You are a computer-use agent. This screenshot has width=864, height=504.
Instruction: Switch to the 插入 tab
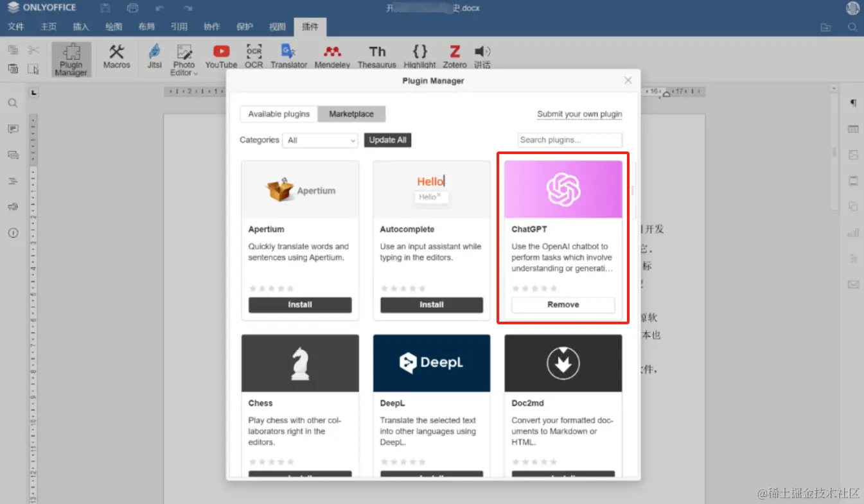[81, 27]
